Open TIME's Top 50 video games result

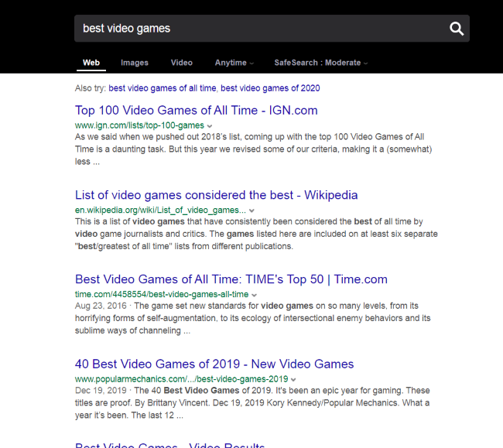[x=231, y=279]
